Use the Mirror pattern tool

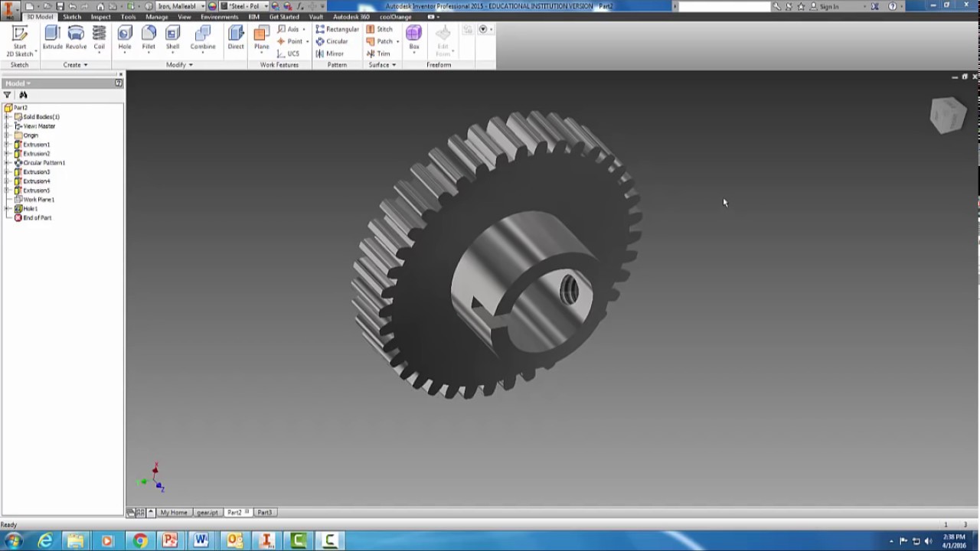coord(330,54)
